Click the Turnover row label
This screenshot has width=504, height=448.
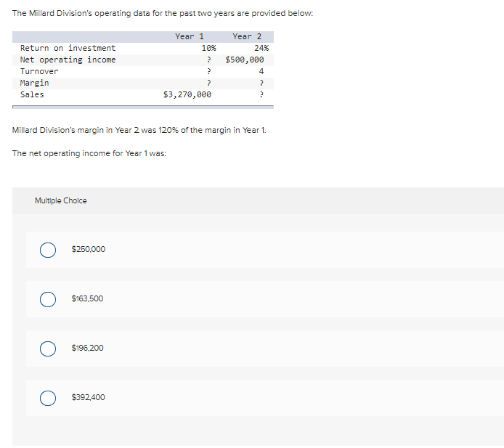[39, 71]
